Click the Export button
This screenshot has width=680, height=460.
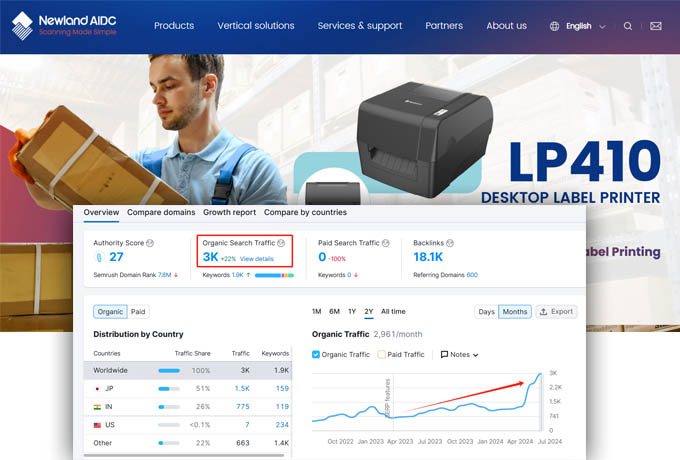pos(556,312)
